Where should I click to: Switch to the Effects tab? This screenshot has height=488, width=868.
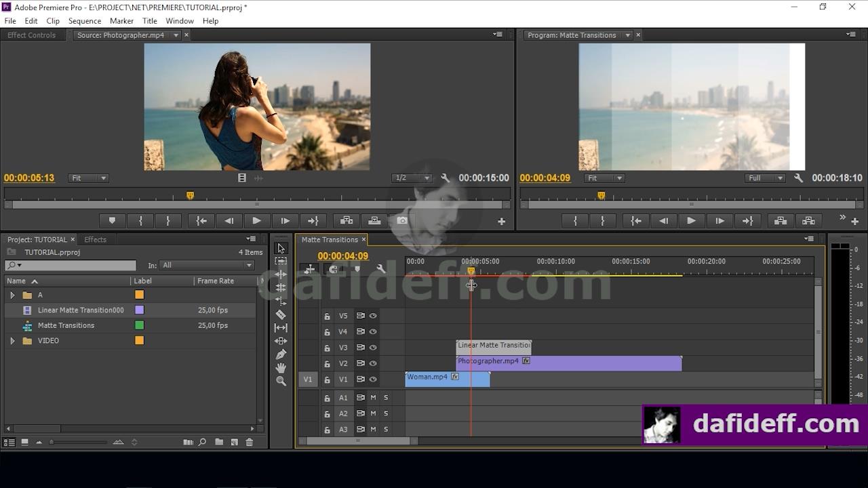95,239
